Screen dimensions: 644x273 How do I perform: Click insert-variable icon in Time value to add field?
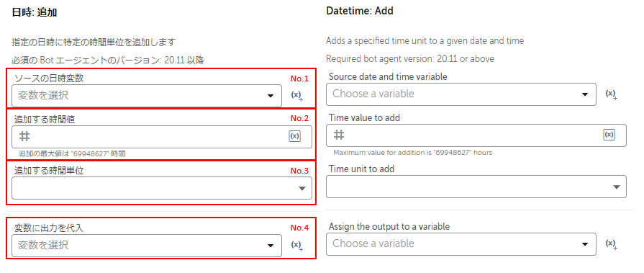609,135
